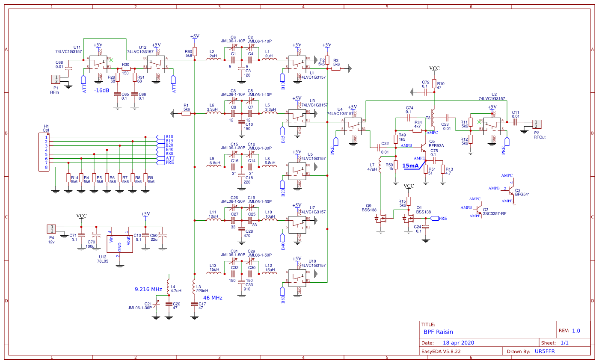599x364 pixels.
Task: Click the P4 12v power connector
Action: pos(51,229)
